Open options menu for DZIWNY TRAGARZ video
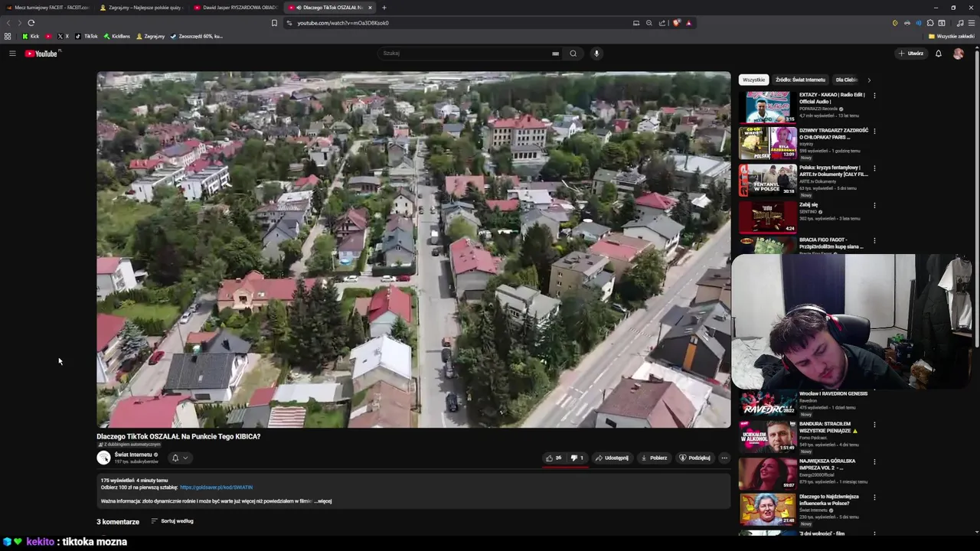 point(874,131)
